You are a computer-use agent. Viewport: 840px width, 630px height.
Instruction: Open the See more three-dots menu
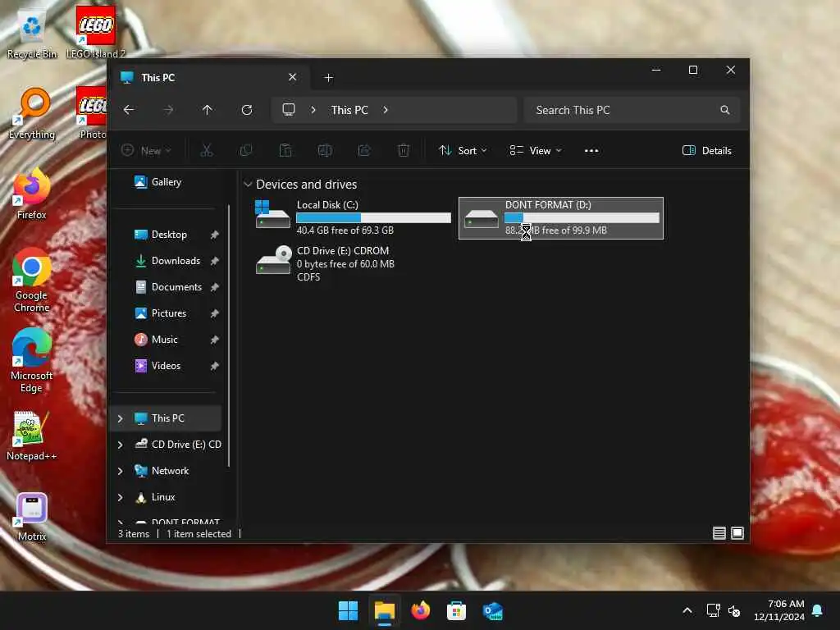[x=591, y=151]
